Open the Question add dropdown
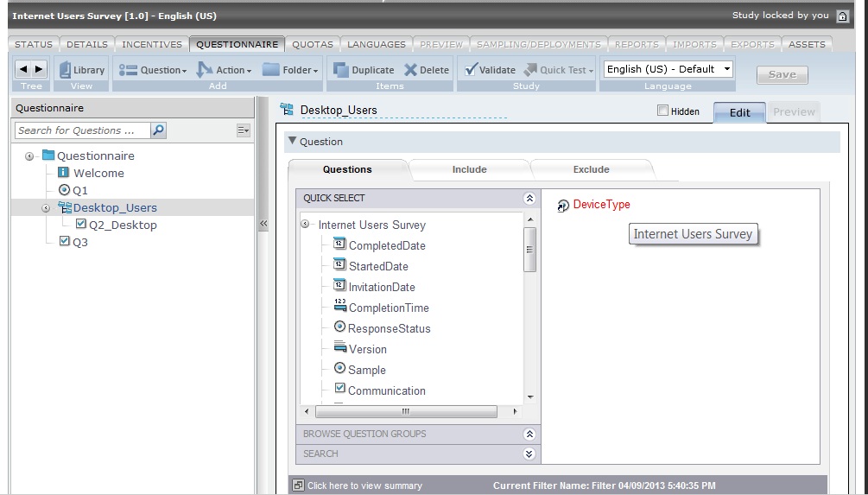The image size is (868, 495). pyautogui.click(x=153, y=70)
